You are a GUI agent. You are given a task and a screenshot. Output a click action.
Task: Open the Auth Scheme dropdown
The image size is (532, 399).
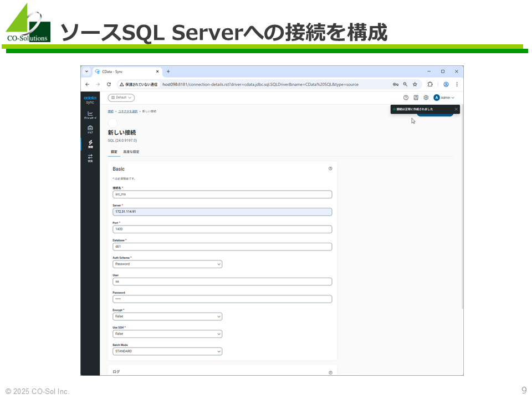(167, 264)
